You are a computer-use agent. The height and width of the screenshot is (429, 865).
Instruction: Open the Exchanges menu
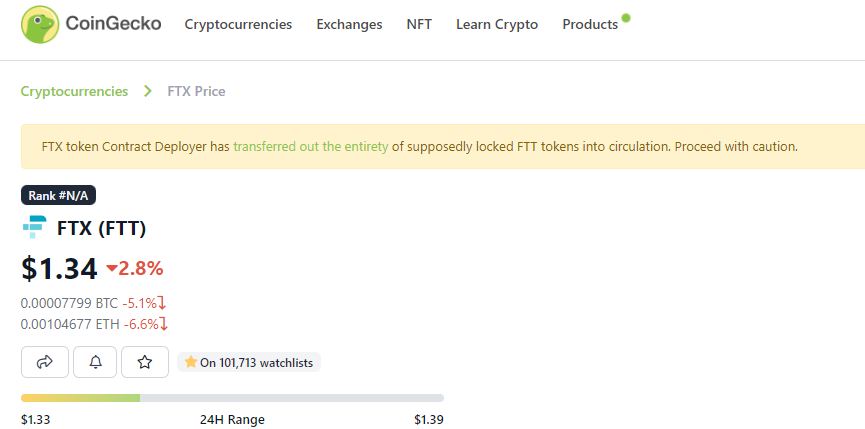[x=349, y=24]
